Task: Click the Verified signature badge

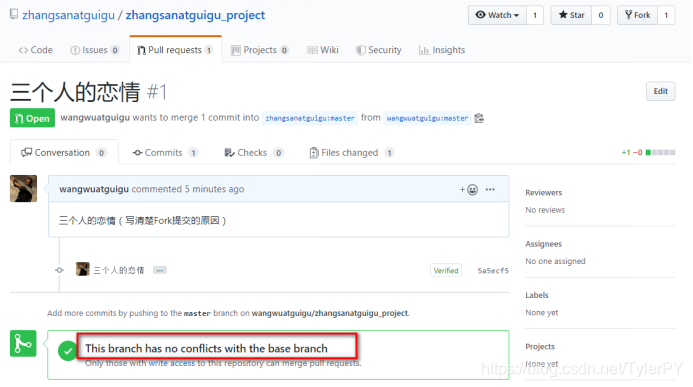Action: point(446,270)
